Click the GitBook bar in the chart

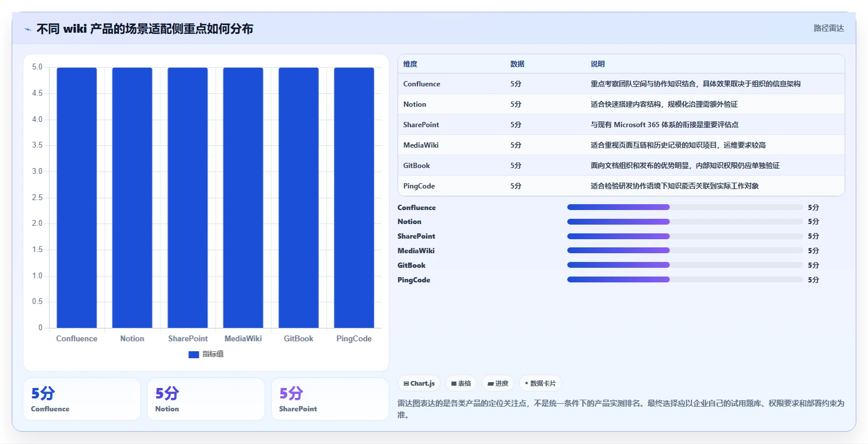coord(298,197)
